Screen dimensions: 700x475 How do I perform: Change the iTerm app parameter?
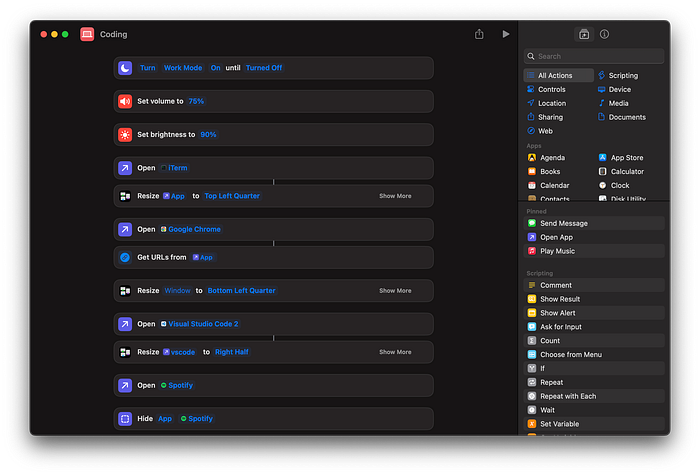(x=174, y=168)
